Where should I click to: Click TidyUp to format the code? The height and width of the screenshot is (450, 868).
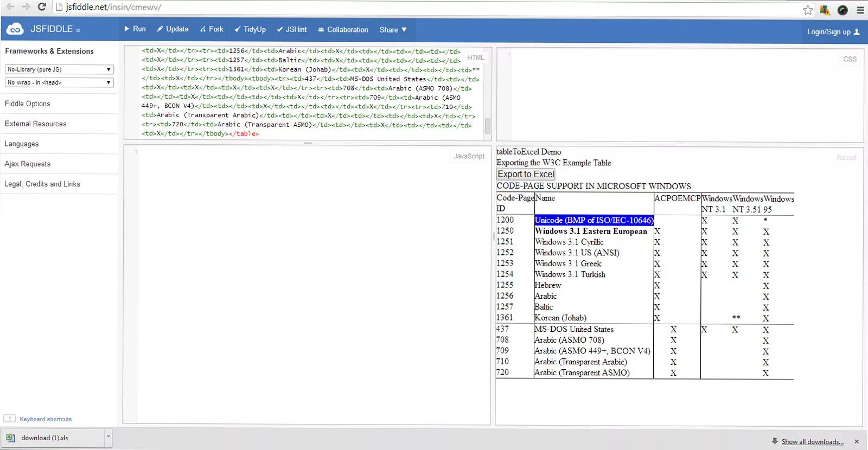pos(250,29)
